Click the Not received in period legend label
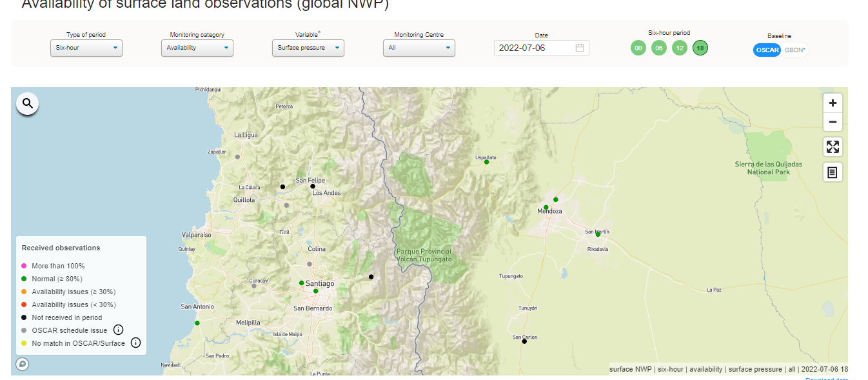The width and height of the screenshot is (868, 380). coord(67,317)
